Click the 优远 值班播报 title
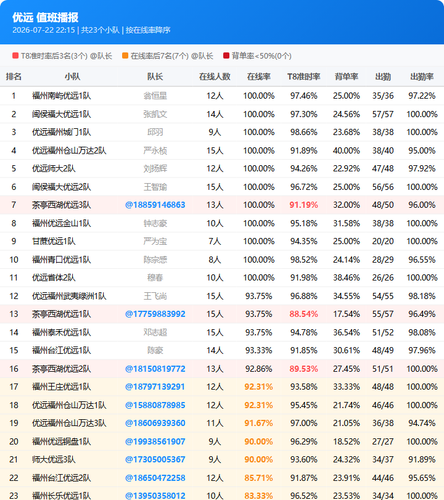 [45, 17]
